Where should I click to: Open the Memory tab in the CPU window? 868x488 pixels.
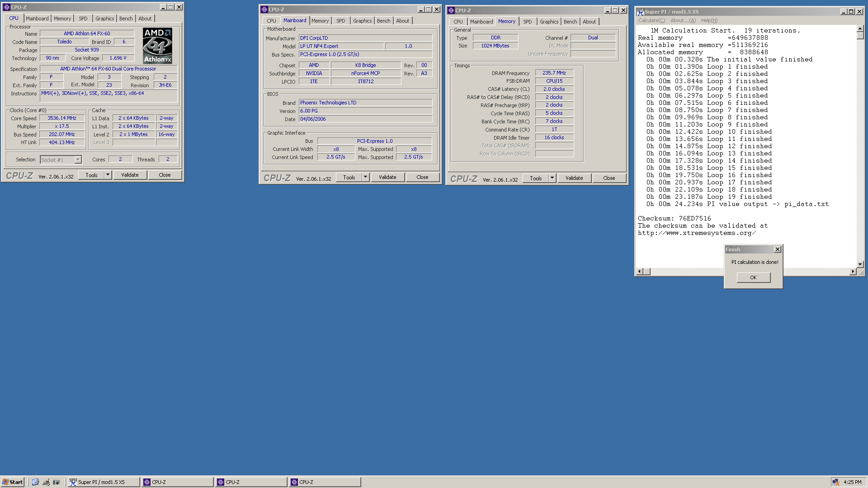click(x=62, y=19)
